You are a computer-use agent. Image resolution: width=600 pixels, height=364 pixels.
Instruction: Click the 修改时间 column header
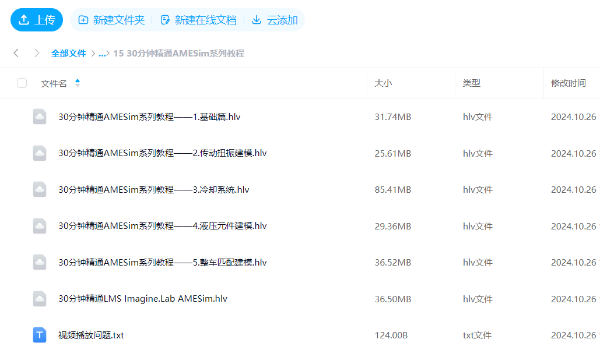tap(569, 83)
